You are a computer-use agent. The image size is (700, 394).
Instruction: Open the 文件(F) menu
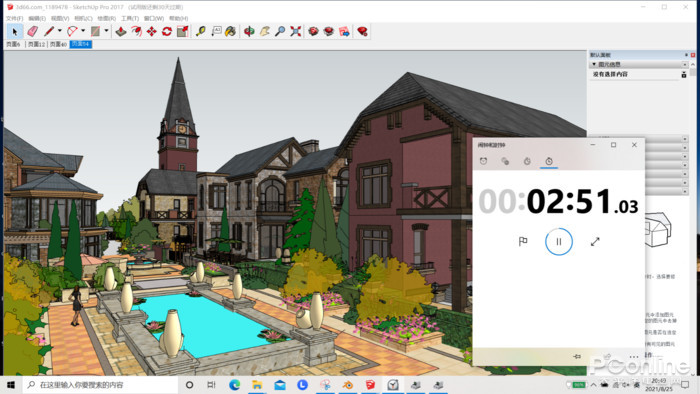click(x=14, y=18)
